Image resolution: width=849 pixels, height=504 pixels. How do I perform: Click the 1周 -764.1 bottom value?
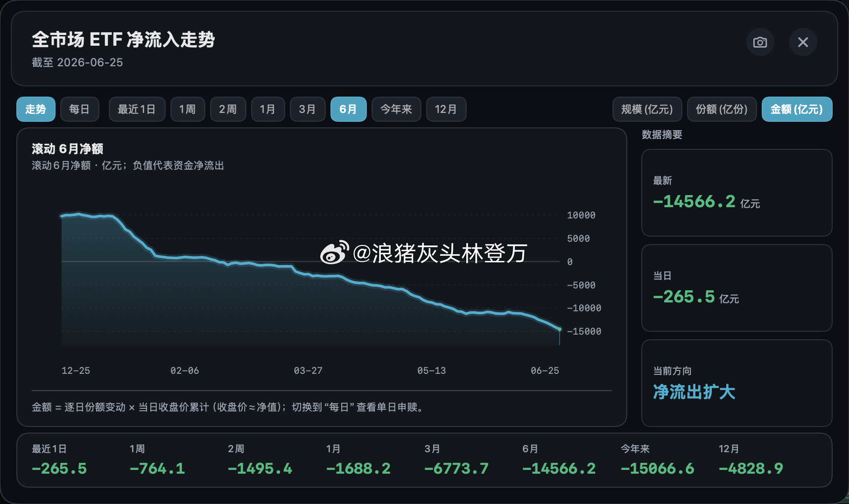(x=157, y=469)
